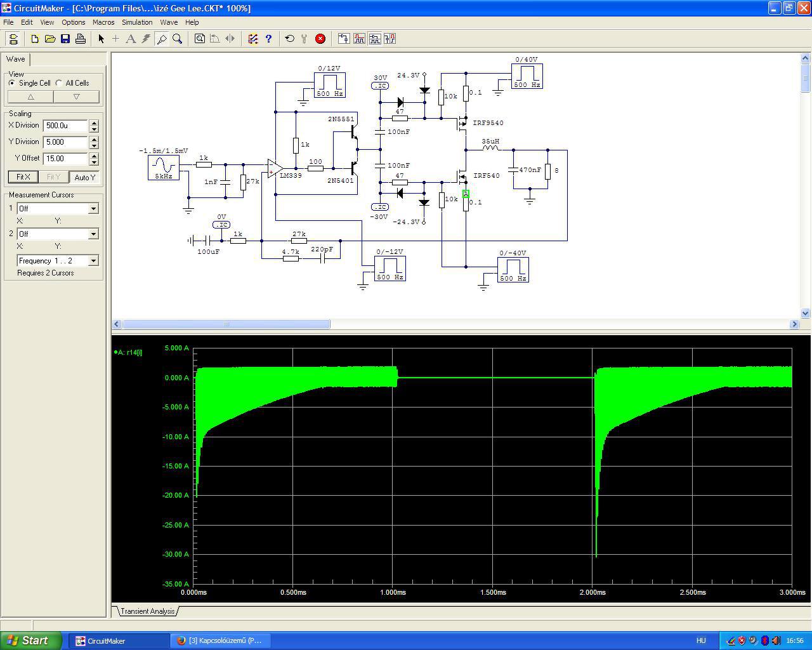
Task: Stop the simulation with the red icon
Action: click(x=320, y=39)
